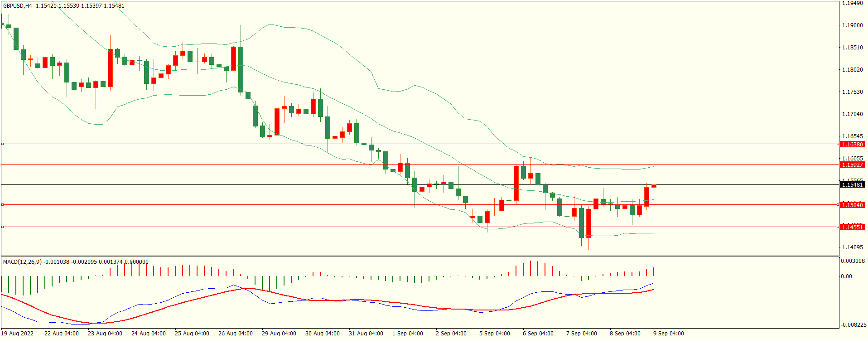Screen dimensions: 868x339
Task: Click the 23 Aug 04:00 time label
Action: tap(105, 334)
